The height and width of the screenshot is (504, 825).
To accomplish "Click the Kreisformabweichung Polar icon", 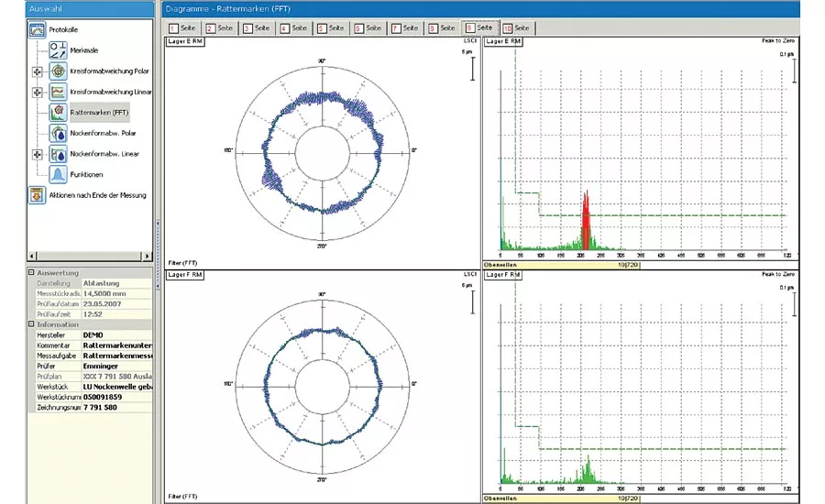I will (x=58, y=71).
